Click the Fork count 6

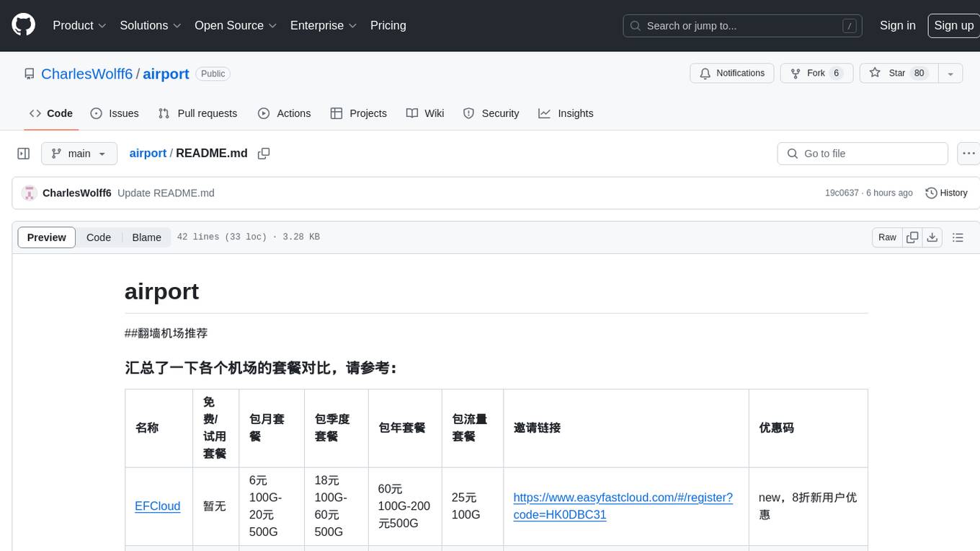(836, 74)
